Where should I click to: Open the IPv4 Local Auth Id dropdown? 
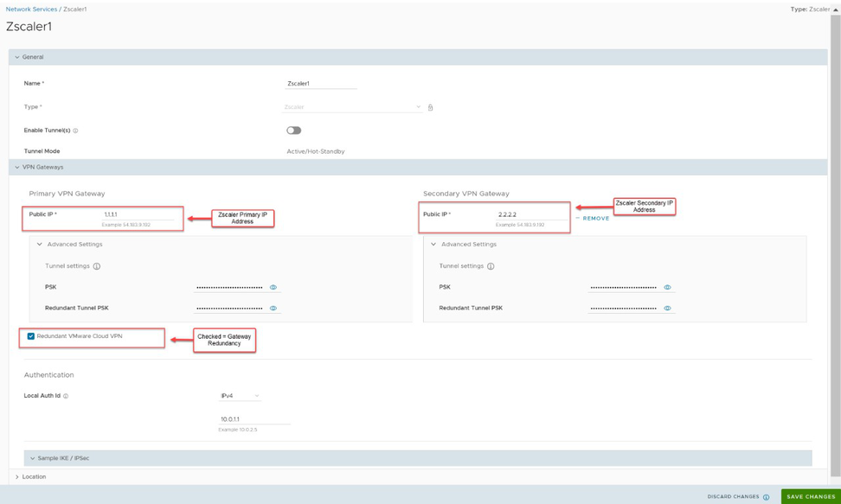point(240,396)
